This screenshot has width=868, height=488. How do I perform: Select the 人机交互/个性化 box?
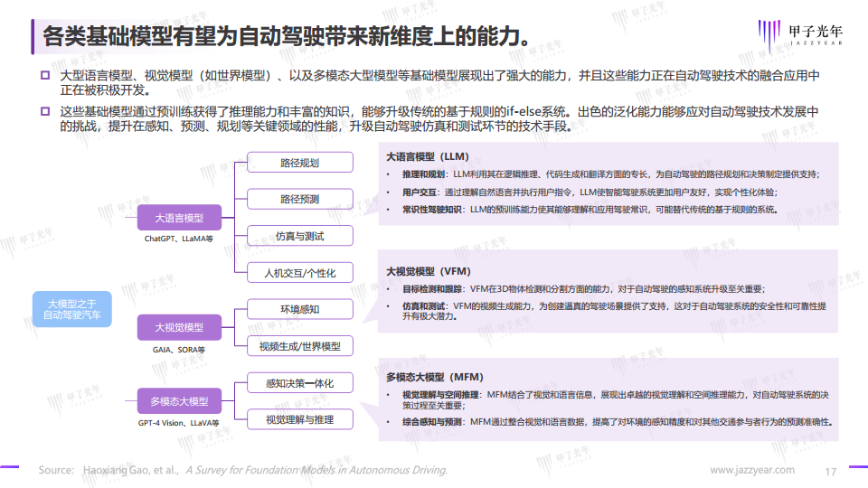(x=299, y=273)
